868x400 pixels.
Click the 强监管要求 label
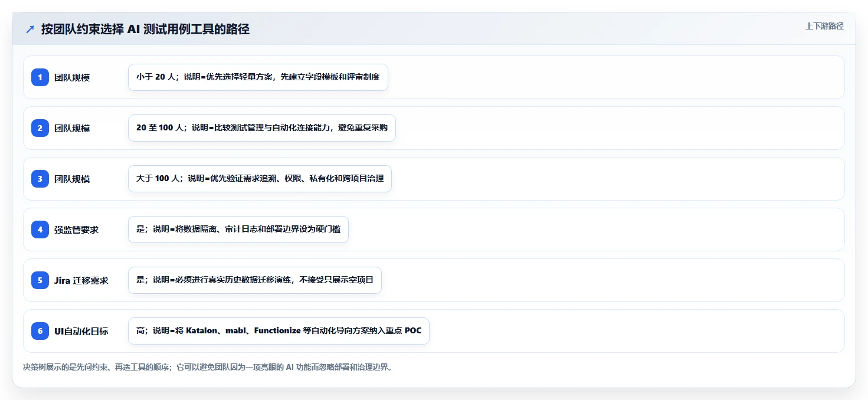coord(77,229)
